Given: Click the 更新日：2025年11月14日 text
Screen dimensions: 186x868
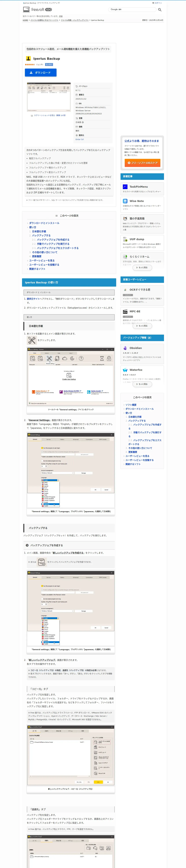Looking at the screenshot, I should pyautogui.click(x=153, y=20).
